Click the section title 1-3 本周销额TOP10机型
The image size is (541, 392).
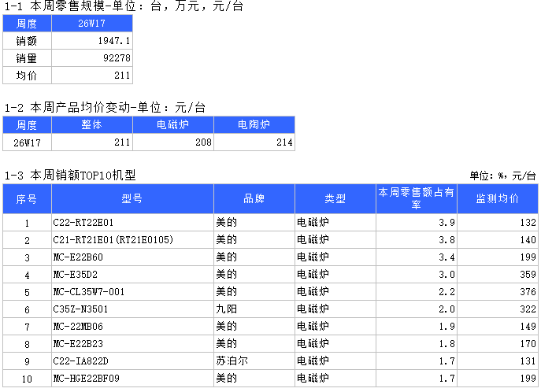70,176
